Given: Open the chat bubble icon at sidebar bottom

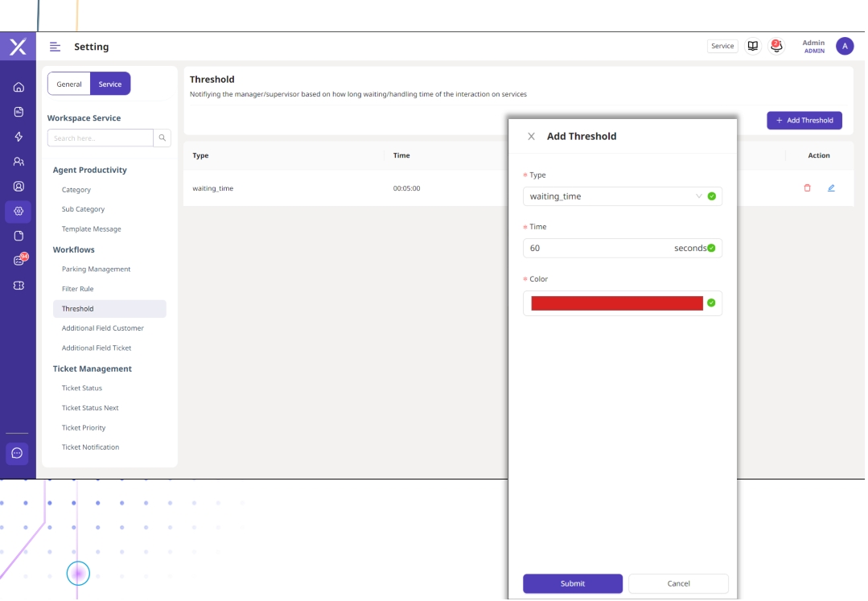Looking at the screenshot, I should point(18,453).
